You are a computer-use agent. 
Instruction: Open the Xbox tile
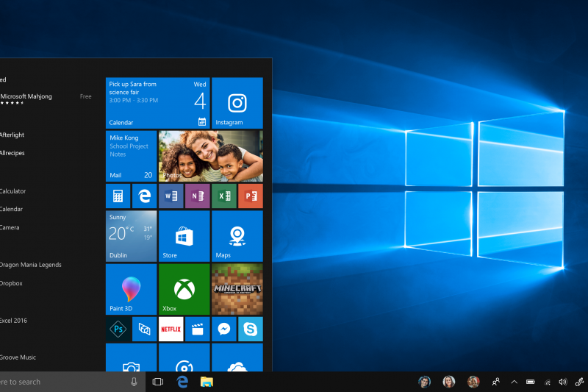point(184,289)
